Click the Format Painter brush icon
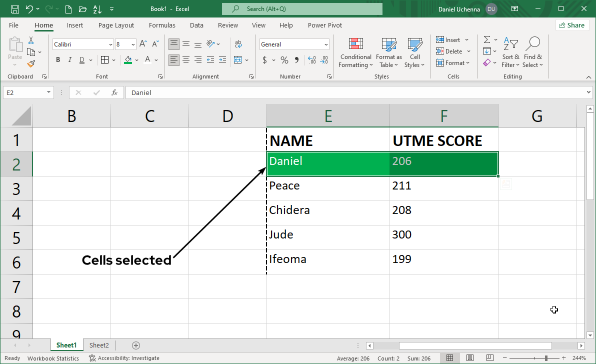Screen dimensions: 596x364 31,63
